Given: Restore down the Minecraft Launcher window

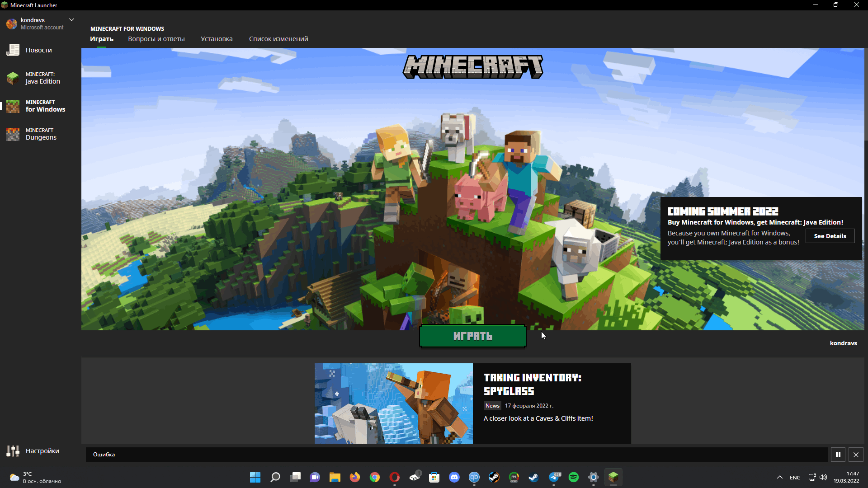Looking at the screenshot, I should pos(836,5).
